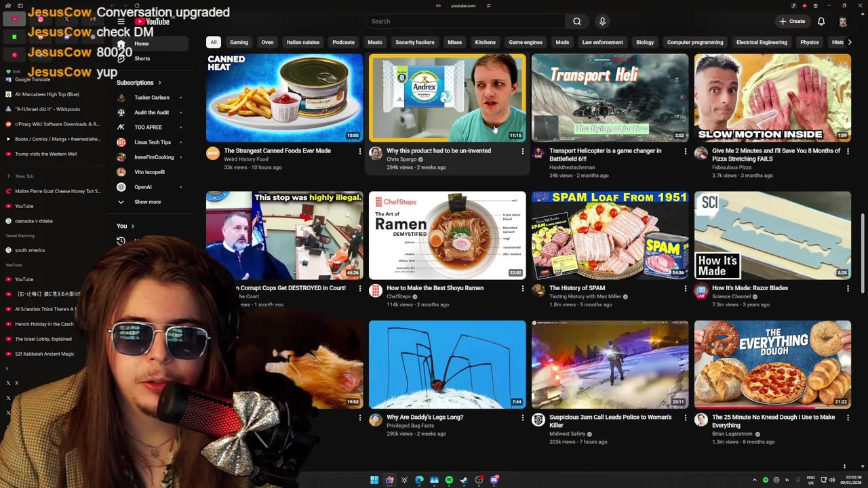Select the Security hackers filter chip

[x=415, y=42]
